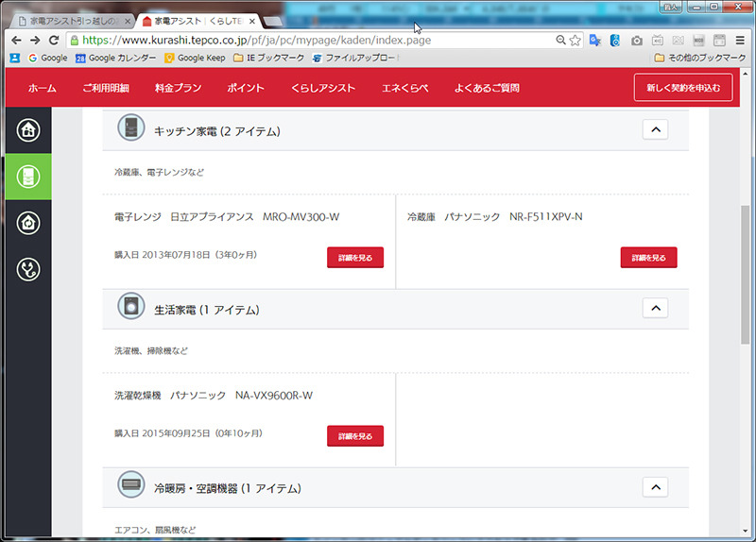Bookmark this page with the star icon
The width and height of the screenshot is (756, 542).
575,40
